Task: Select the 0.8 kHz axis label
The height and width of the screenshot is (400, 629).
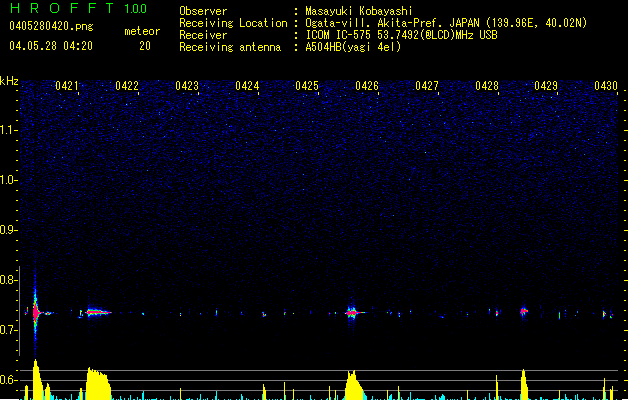Action: point(9,280)
